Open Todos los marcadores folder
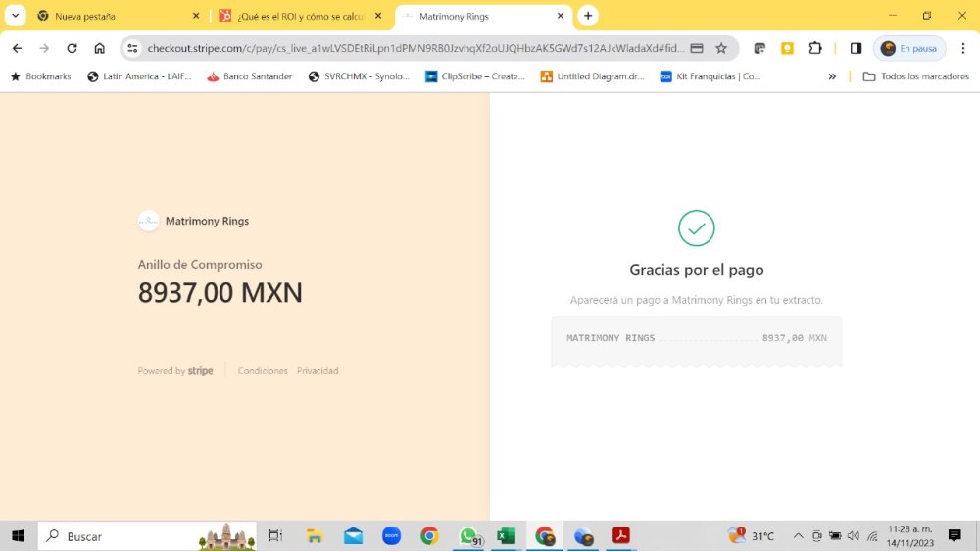This screenshot has width=980, height=552. click(915, 76)
